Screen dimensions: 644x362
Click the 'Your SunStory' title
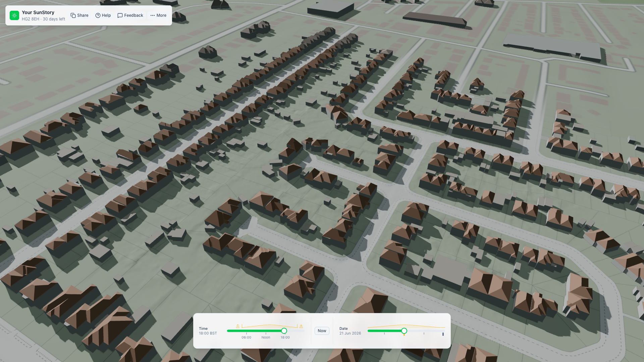coord(38,12)
